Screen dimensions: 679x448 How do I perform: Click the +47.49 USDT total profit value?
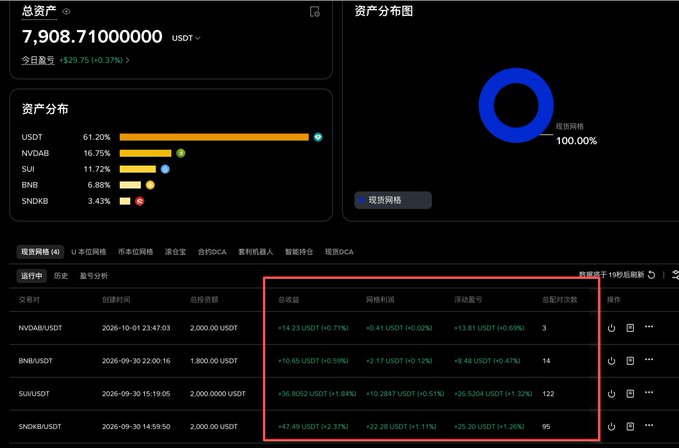pos(313,427)
